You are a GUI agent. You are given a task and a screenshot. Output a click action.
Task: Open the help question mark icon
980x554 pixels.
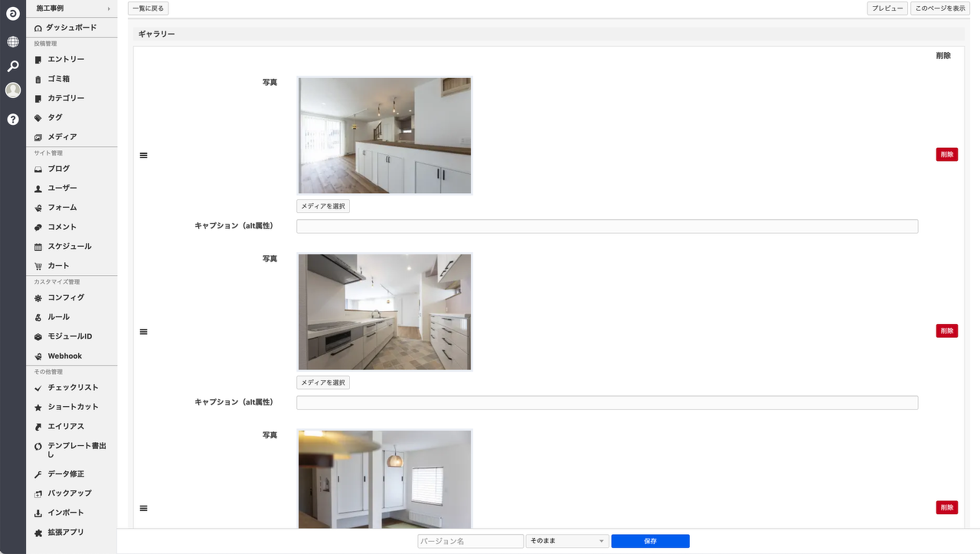(x=13, y=119)
